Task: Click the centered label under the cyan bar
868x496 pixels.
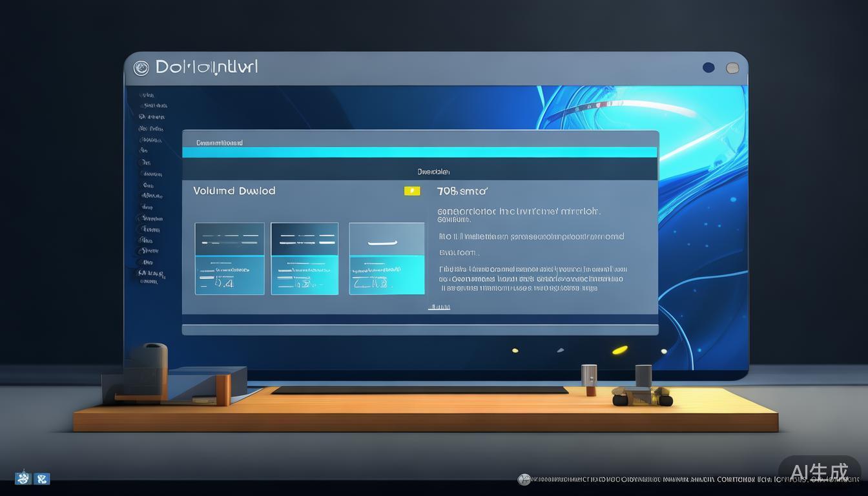Action: tap(433, 172)
